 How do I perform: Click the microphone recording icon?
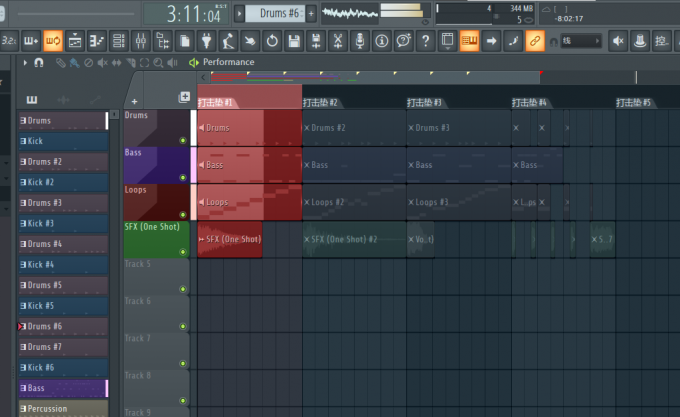[x=360, y=41]
